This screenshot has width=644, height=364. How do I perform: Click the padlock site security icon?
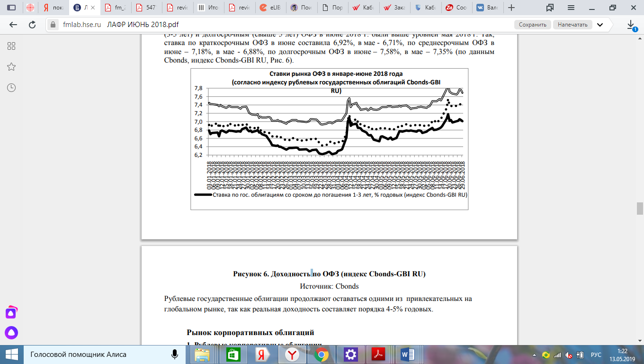[x=54, y=25]
